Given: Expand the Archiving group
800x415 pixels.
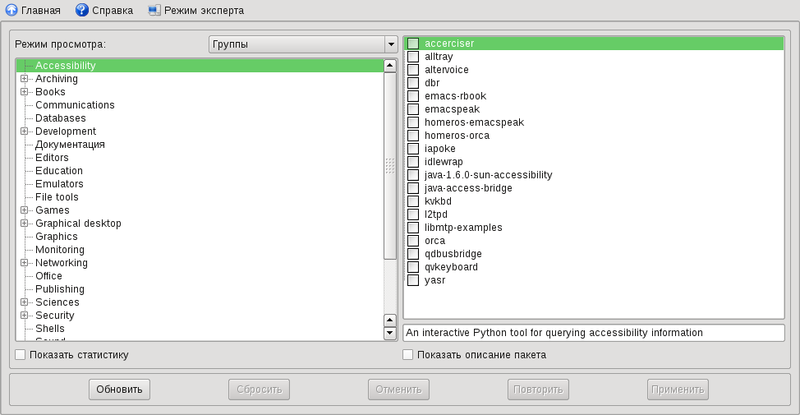Looking at the screenshot, I should (x=24, y=79).
